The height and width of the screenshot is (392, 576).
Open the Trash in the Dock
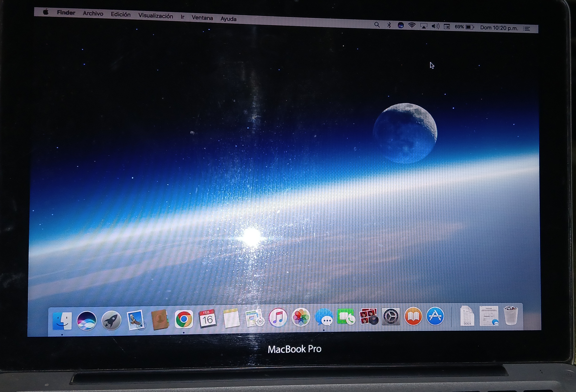click(x=511, y=315)
